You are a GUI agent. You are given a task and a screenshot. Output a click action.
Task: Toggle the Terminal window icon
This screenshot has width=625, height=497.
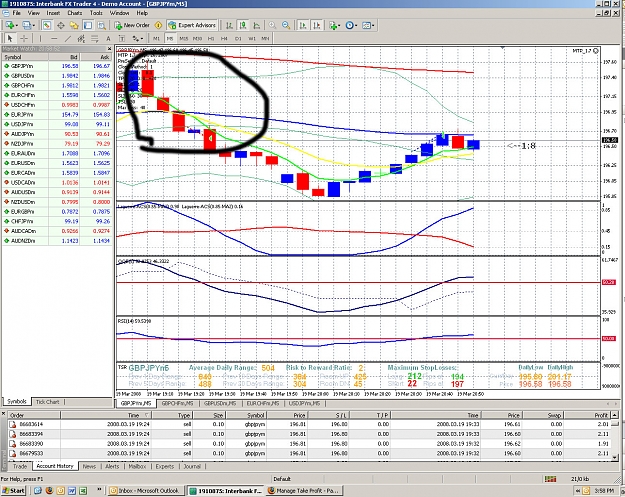(x=88, y=26)
